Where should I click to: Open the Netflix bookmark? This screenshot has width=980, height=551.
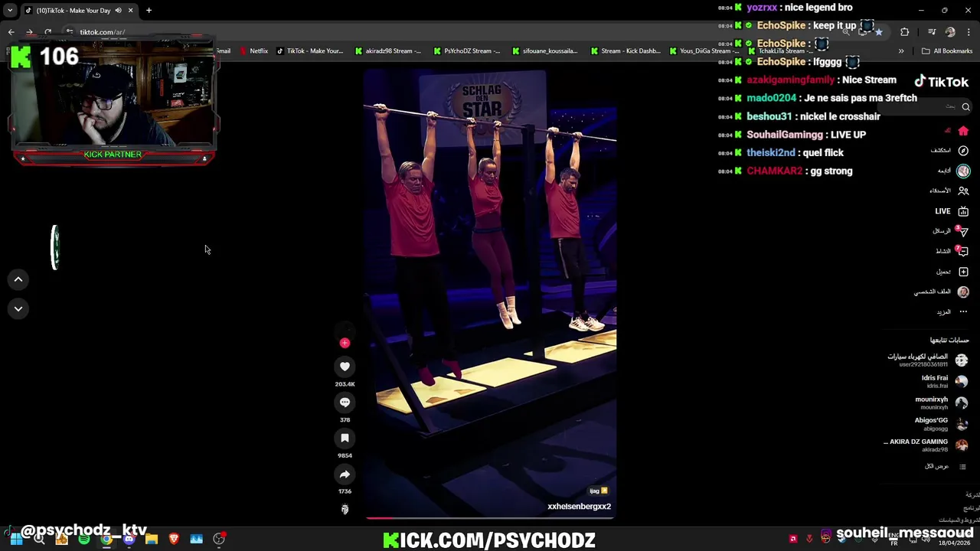pyautogui.click(x=253, y=51)
